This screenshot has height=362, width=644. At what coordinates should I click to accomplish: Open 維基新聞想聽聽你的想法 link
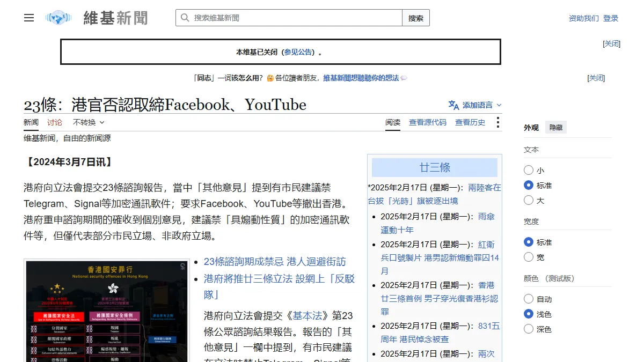pyautogui.click(x=361, y=78)
